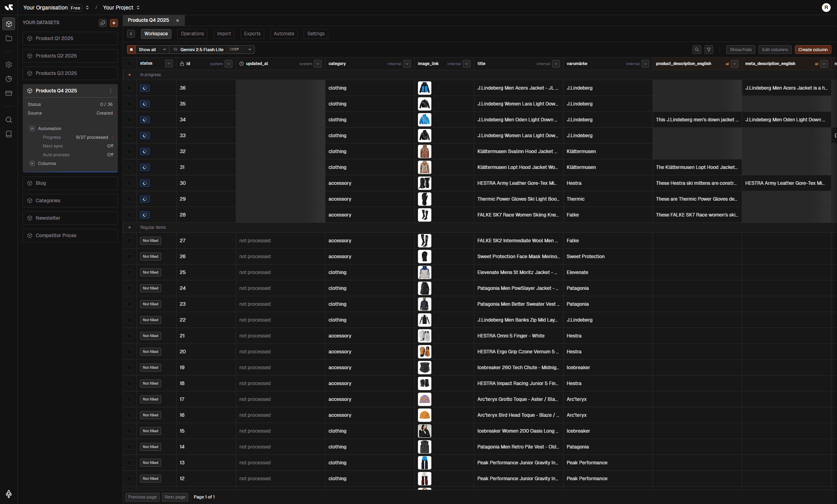Check the row checkbox for id 27
Viewport: 837px width, 504px height.
(130, 241)
